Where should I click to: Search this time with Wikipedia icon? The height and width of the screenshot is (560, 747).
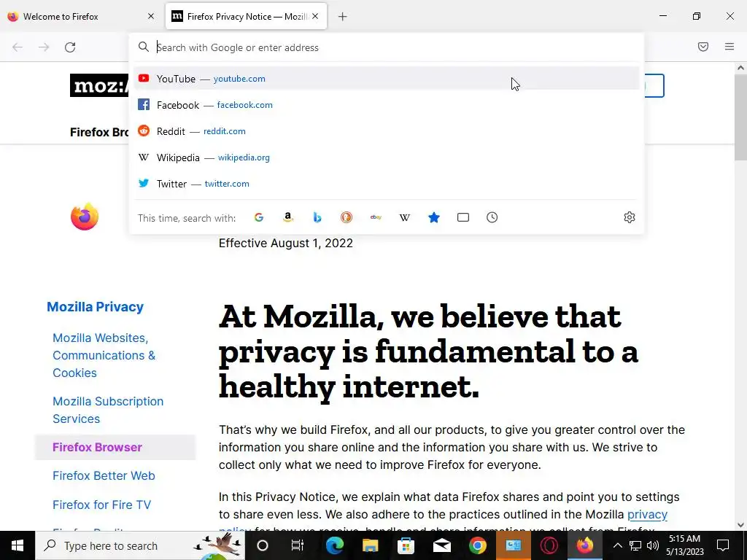[404, 217]
